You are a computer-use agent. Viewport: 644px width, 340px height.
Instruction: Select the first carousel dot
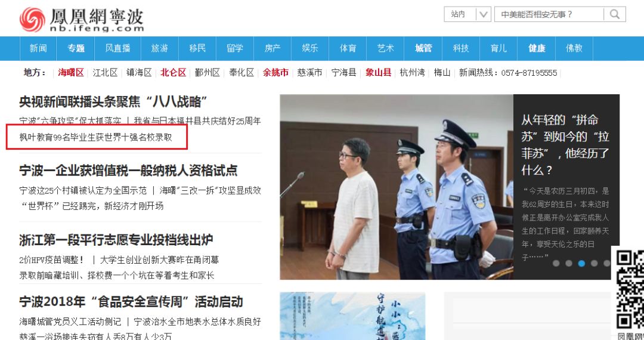pos(556,263)
